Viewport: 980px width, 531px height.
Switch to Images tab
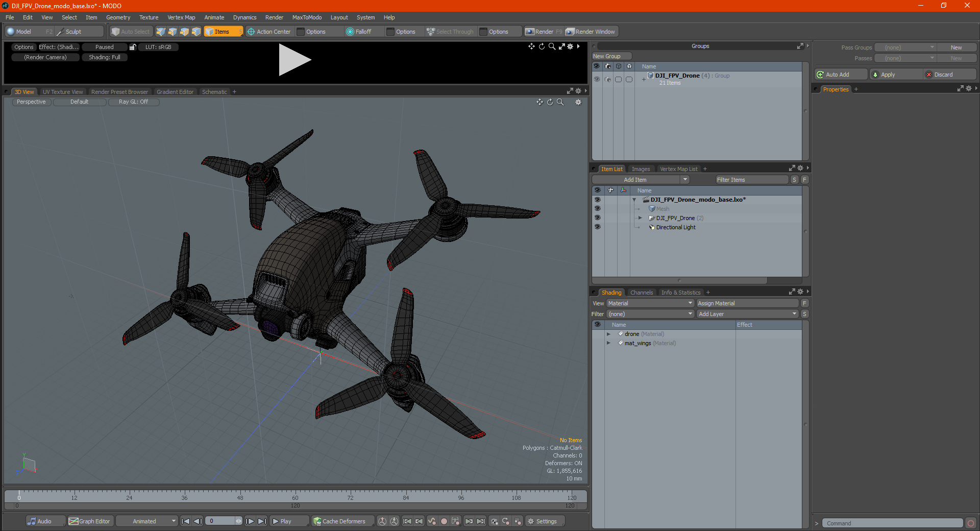641,169
